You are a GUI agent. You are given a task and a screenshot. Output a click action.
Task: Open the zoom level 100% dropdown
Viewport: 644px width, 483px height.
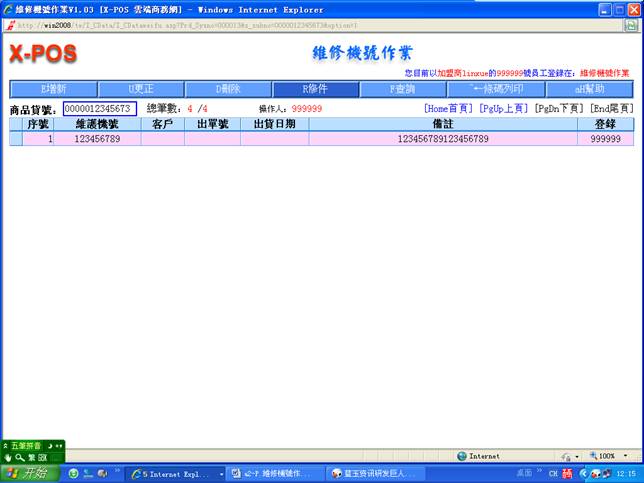[x=612, y=456]
